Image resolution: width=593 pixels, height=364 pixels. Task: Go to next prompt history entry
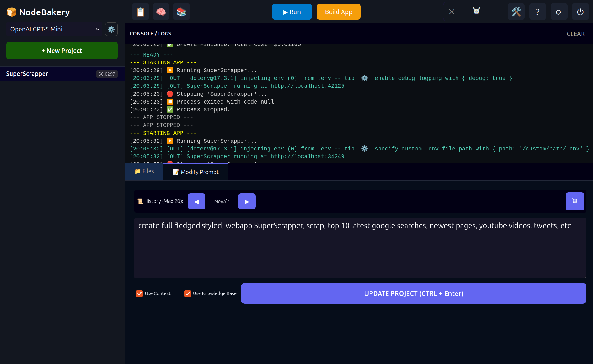click(247, 201)
